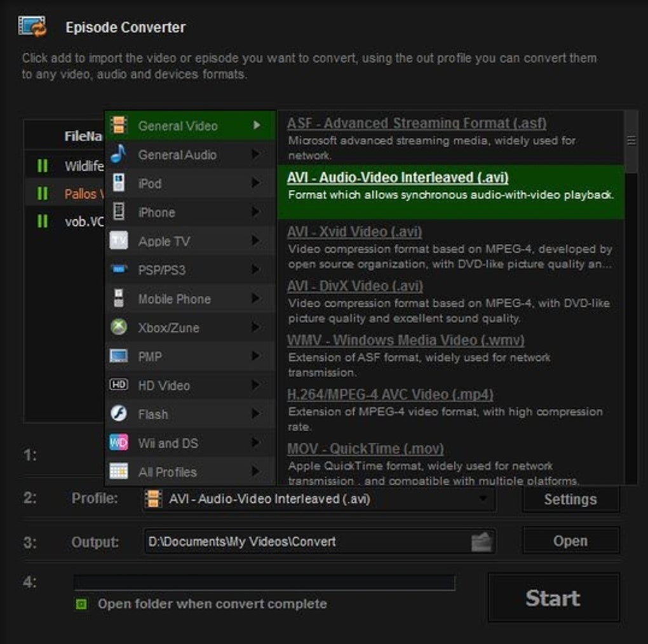The width and height of the screenshot is (648, 644).
Task: Select the General Video menu category
Action: pos(190,126)
